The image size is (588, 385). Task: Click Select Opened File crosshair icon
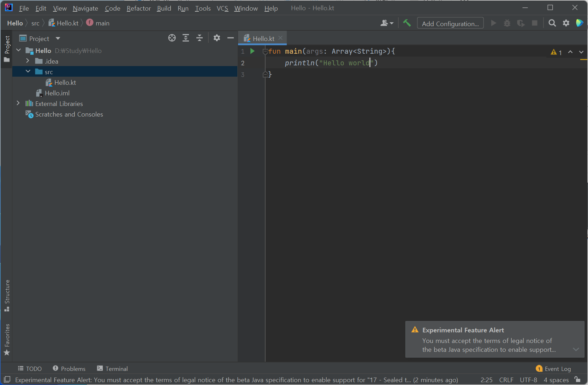click(172, 38)
